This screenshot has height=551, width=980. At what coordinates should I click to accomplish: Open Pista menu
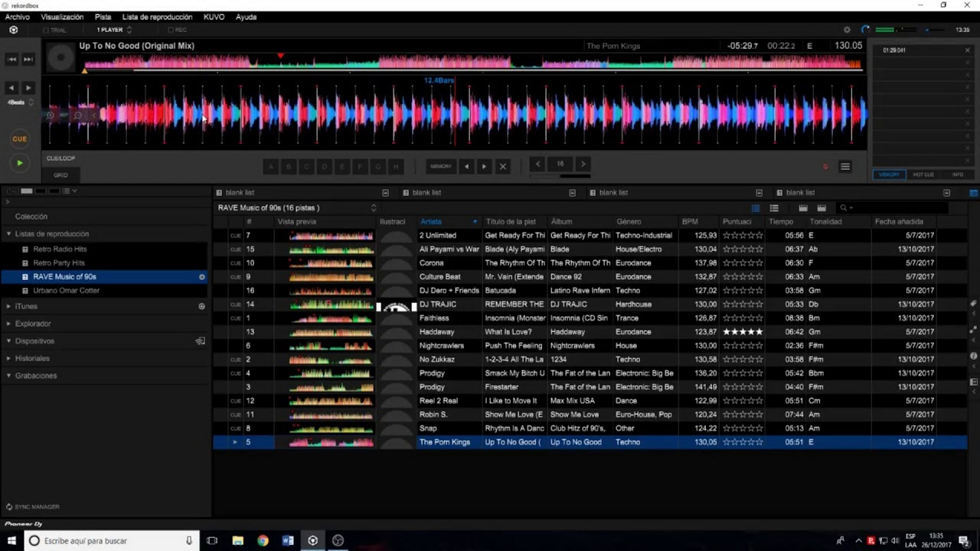(103, 17)
